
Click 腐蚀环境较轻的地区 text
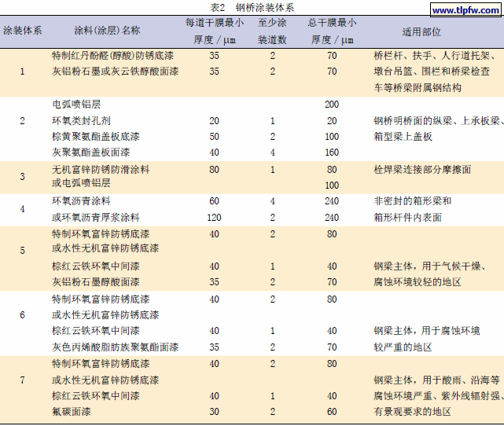pos(418,281)
